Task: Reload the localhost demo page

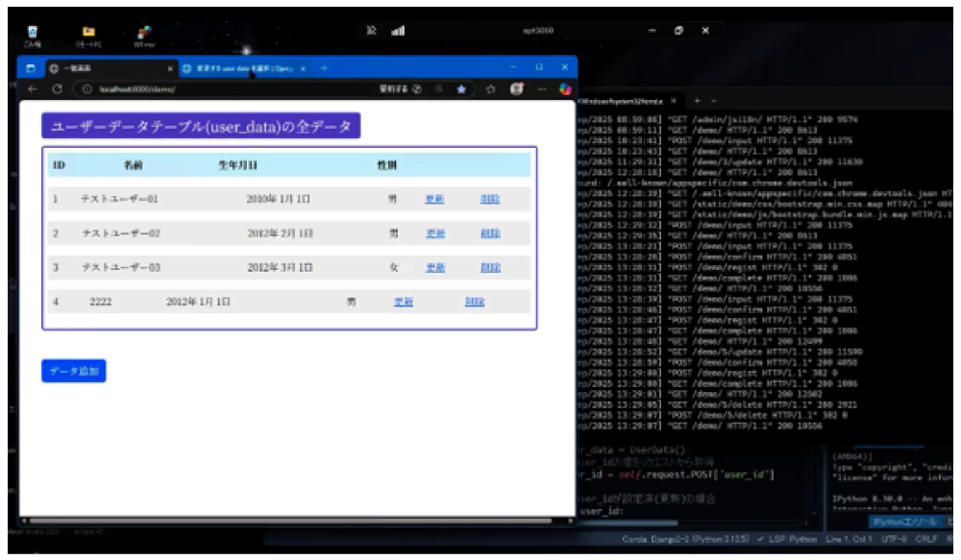Action: (x=58, y=89)
